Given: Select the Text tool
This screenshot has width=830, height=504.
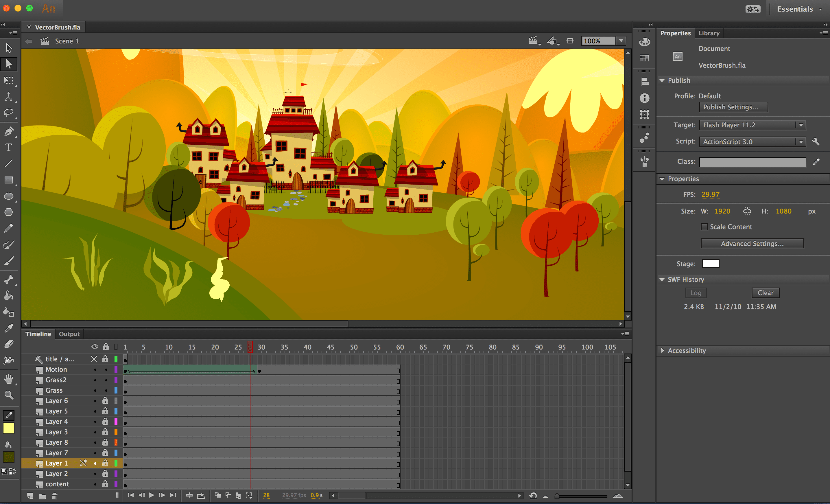Looking at the screenshot, I should [x=9, y=147].
